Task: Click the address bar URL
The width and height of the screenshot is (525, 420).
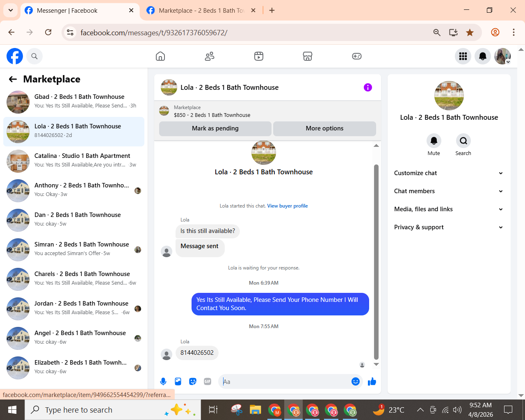Action: tap(154, 32)
